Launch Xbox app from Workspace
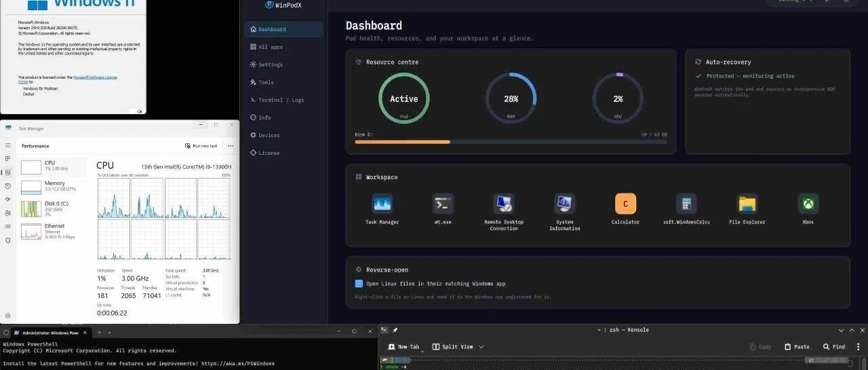 808,204
